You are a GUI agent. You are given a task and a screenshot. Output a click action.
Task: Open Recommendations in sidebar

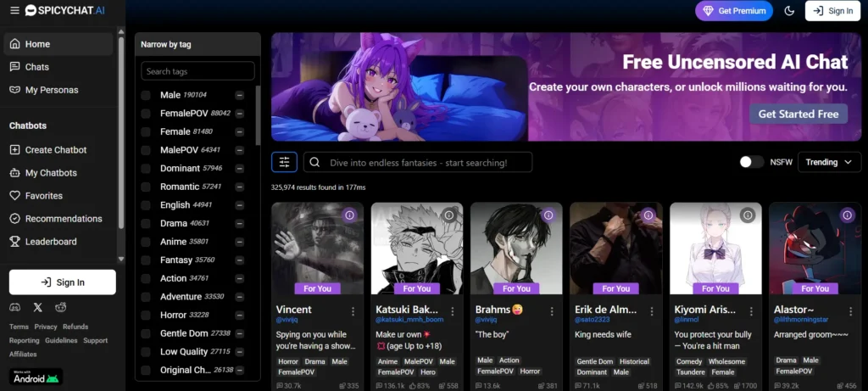pyautogui.click(x=58, y=219)
